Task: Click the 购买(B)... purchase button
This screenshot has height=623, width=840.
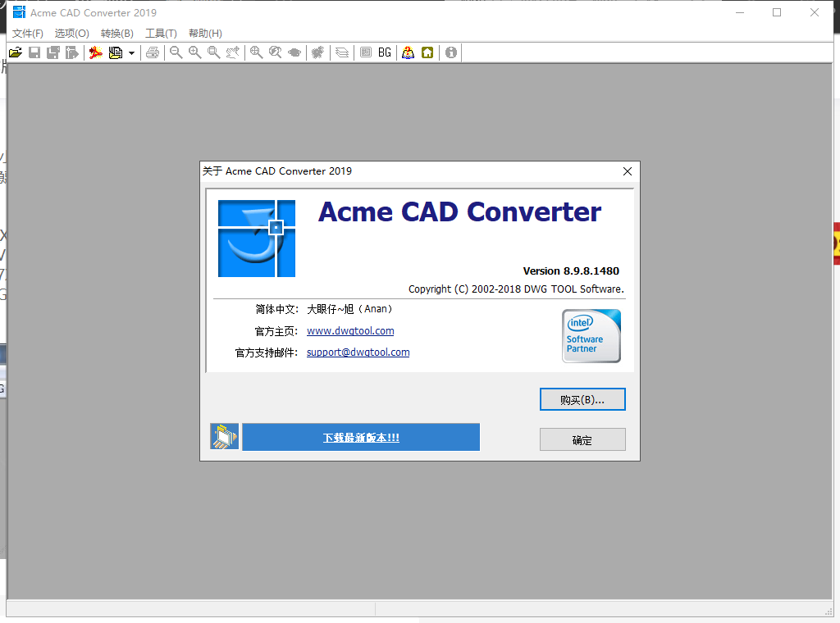Action: click(582, 399)
